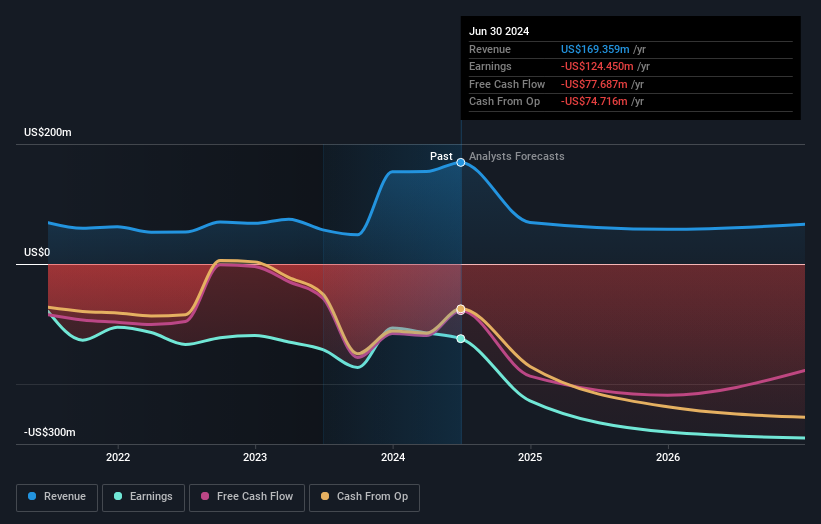Viewport: 821px width, 524px height.
Task: Click the US$169.359m revenue value
Action: (595, 49)
